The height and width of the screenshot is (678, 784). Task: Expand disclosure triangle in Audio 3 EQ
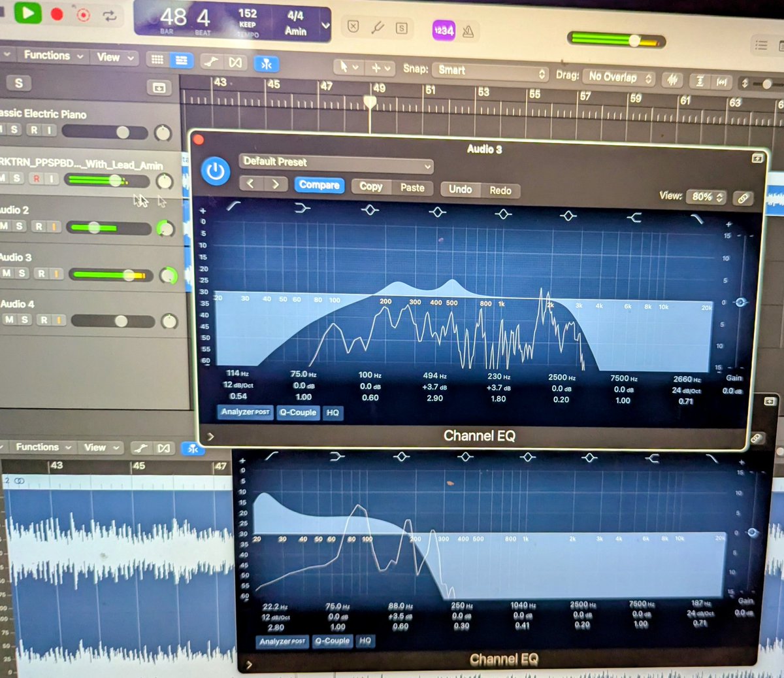[x=210, y=436]
